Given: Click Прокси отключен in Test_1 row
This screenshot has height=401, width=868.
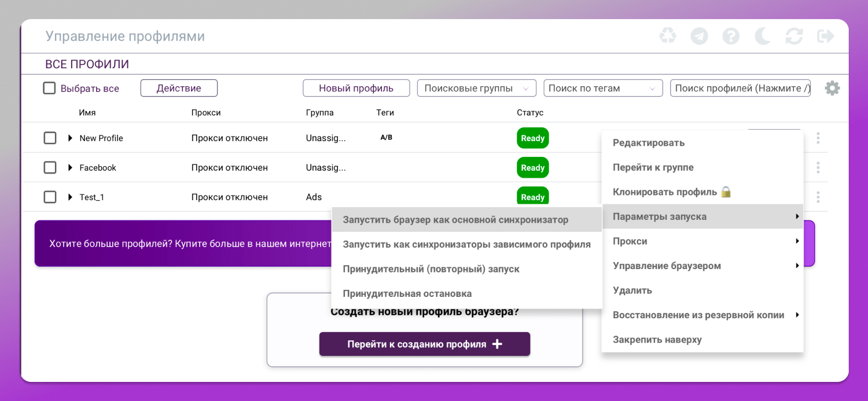Looking at the screenshot, I should tap(230, 197).
